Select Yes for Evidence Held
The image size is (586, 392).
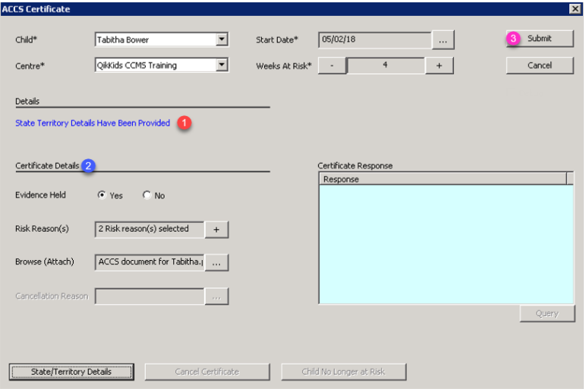click(102, 196)
